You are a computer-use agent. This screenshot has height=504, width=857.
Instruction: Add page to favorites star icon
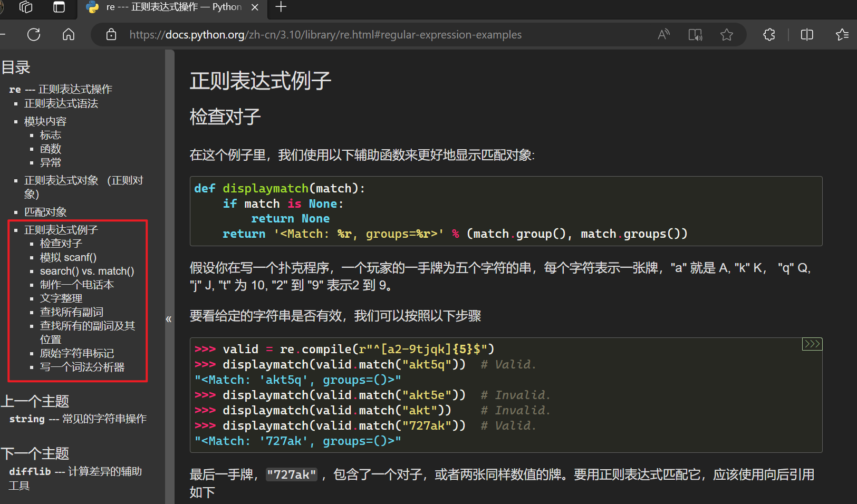click(727, 35)
